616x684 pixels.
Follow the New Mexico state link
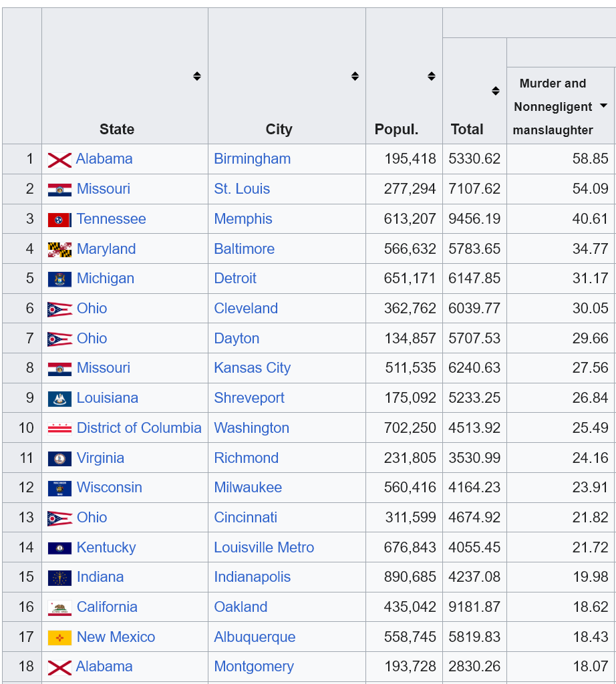[x=116, y=637]
